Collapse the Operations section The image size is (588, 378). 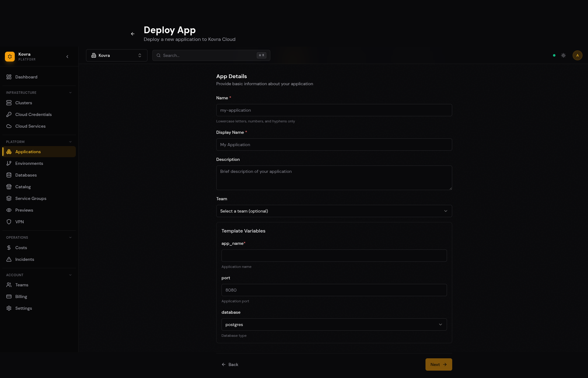click(x=70, y=237)
